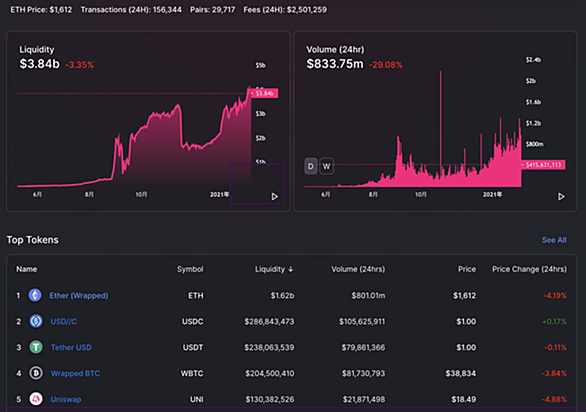Sort tokens by the Symbol column header
Image resolution: width=586 pixels, height=412 pixels.
[190, 269]
